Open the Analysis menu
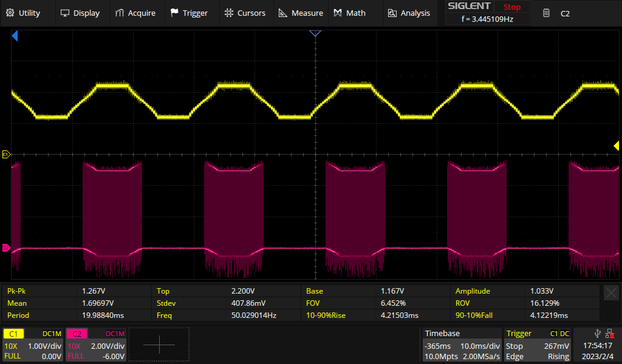 [x=409, y=13]
